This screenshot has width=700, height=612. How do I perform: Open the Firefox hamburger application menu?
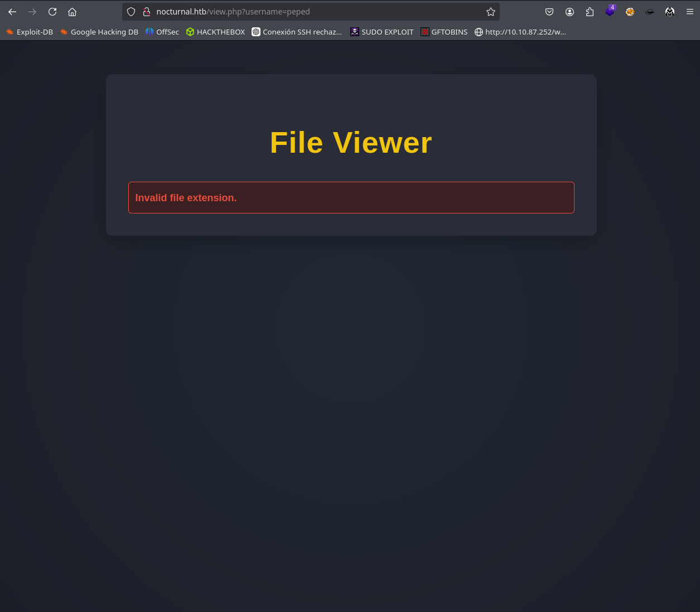690,12
